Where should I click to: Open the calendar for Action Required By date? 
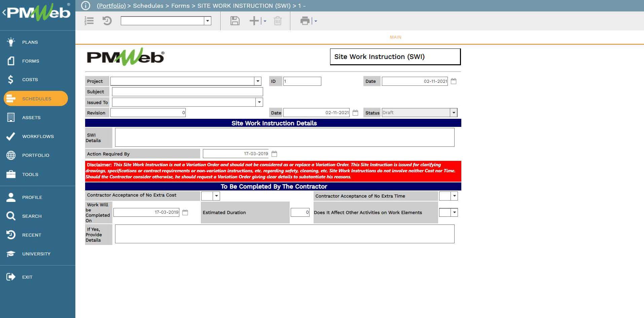pyautogui.click(x=274, y=153)
